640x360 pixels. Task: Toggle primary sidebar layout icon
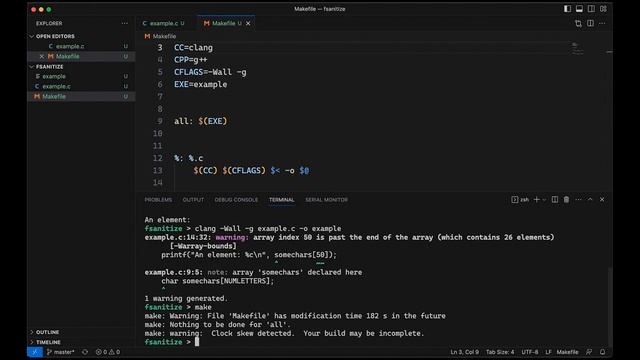[x=567, y=9]
